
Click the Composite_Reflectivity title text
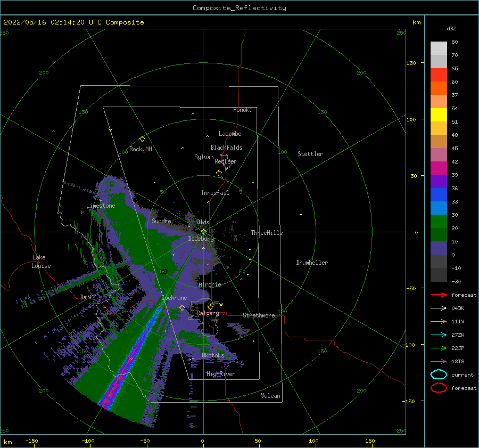[240, 8]
